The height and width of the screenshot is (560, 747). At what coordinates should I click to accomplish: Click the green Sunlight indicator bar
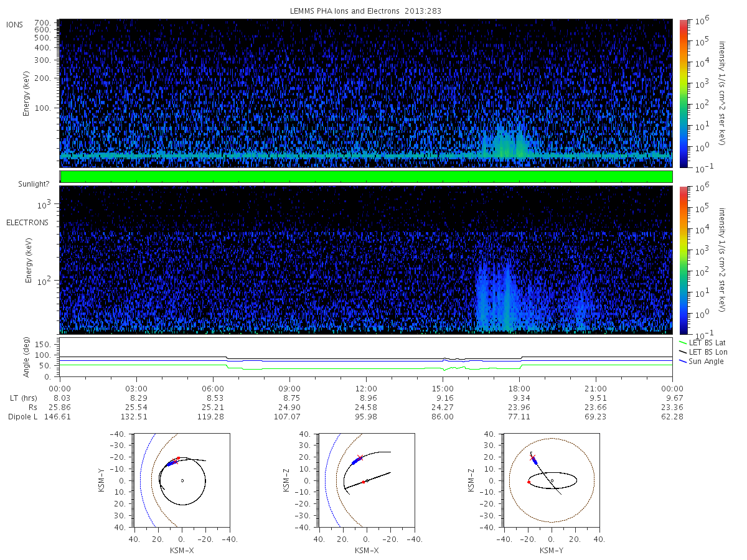click(x=366, y=177)
